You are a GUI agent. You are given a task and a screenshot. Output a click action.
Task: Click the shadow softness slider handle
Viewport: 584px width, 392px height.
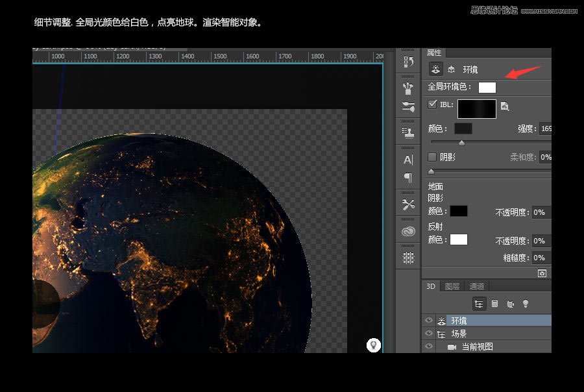pyautogui.click(x=432, y=171)
